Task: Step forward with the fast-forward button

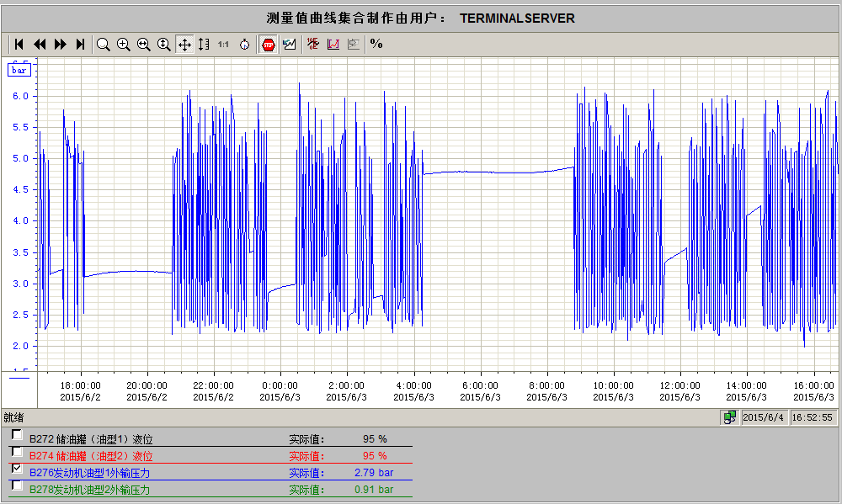Action: [60, 44]
